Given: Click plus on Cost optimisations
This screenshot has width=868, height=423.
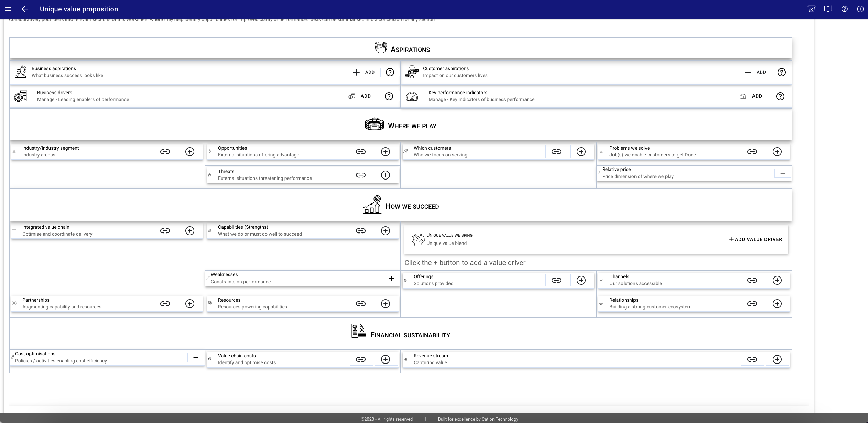Looking at the screenshot, I should (x=196, y=358).
